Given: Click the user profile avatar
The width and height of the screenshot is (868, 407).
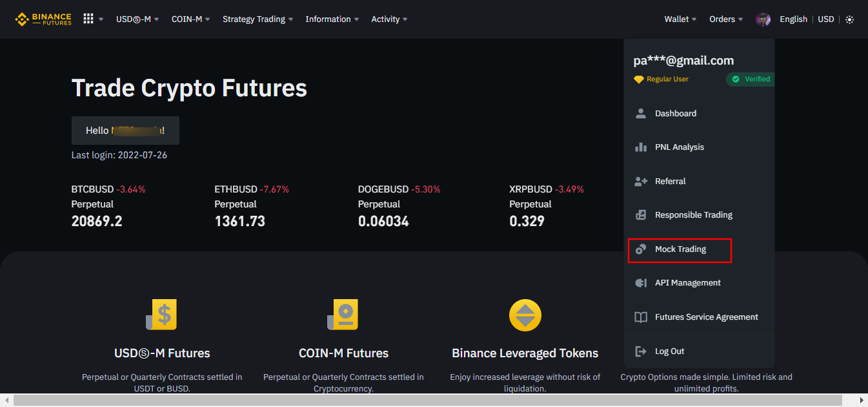Looking at the screenshot, I should pos(763,19).
